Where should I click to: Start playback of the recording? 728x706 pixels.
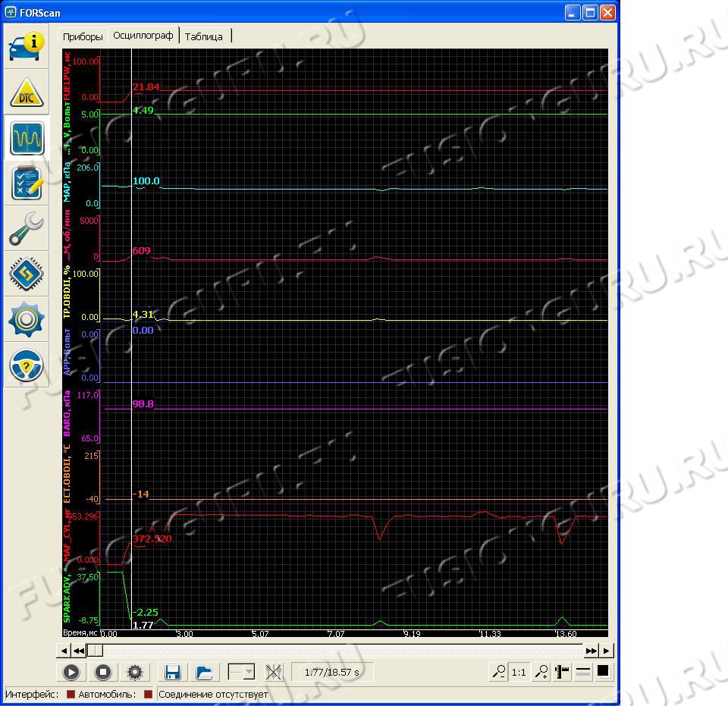pyautogui.click(x=71, y=672)
